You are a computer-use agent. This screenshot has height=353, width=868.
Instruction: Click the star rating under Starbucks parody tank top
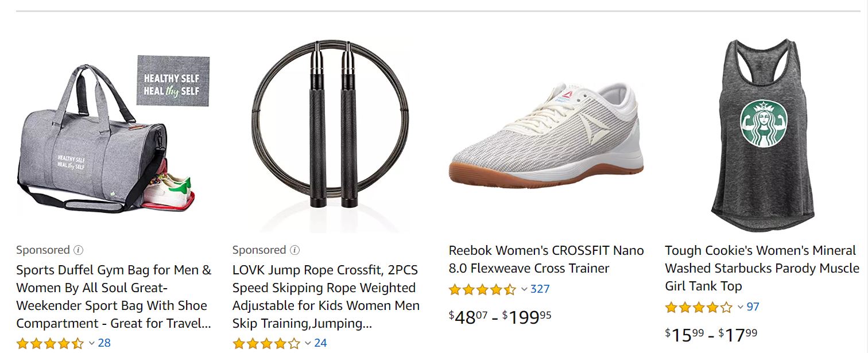point(699,307)
